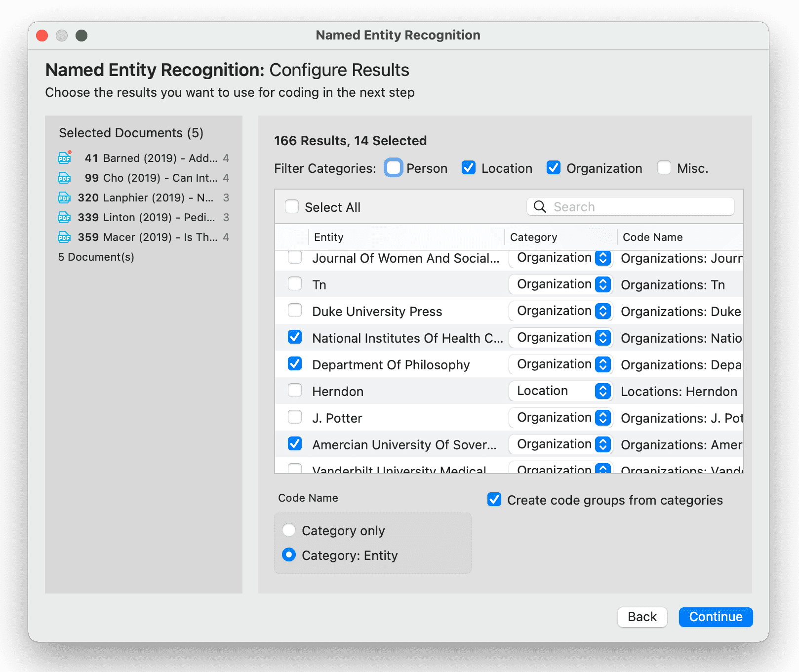Image resolution: width=799 pixels, height=672 pixels.
Task: Select the Category only radio option
Action: pyautogui.click(x=289, y=530)
